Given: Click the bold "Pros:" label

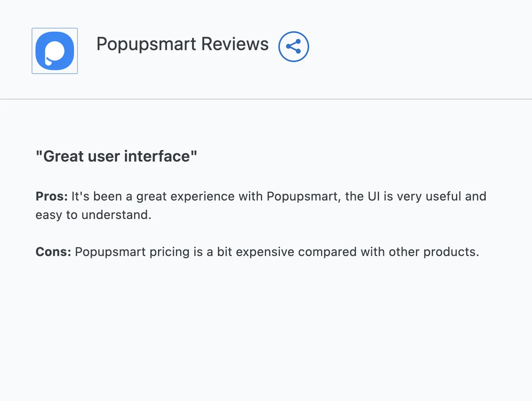Looking at the screenshot, I should tap(52, 196).
